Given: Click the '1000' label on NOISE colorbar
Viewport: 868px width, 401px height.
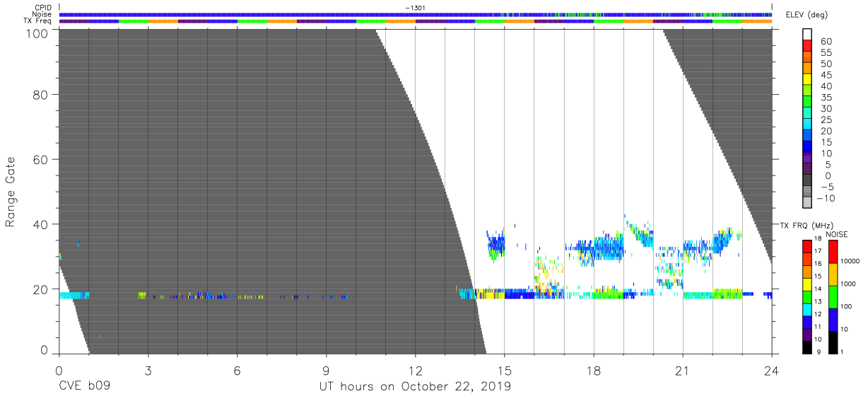Looking at the screenshot, I should [x=850, y=284].
